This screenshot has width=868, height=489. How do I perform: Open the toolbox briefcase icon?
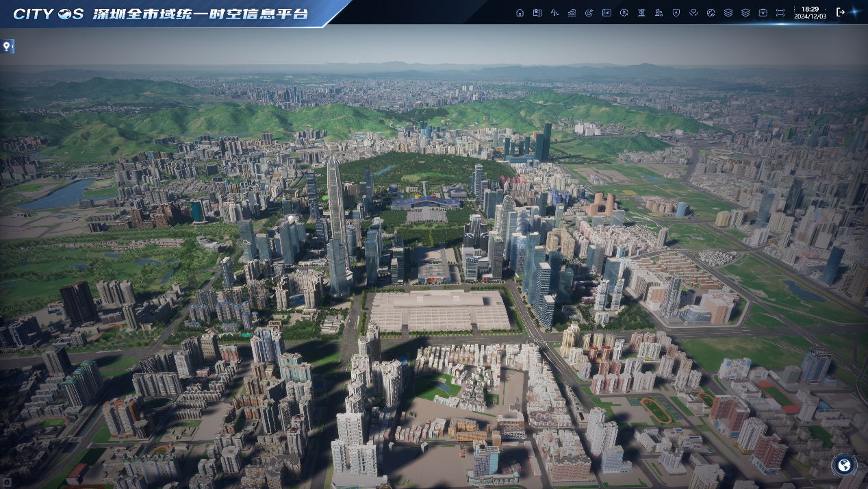pyautogui.click(x=763, y=12)
